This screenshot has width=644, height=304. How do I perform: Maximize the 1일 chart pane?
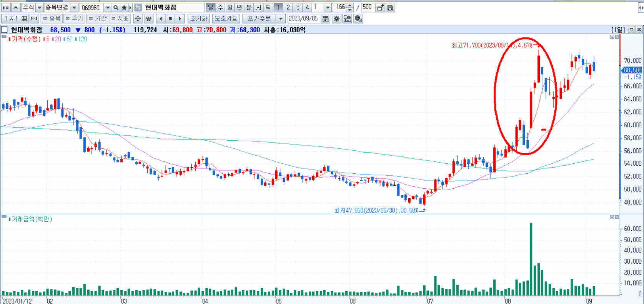[x=631, y=30]
